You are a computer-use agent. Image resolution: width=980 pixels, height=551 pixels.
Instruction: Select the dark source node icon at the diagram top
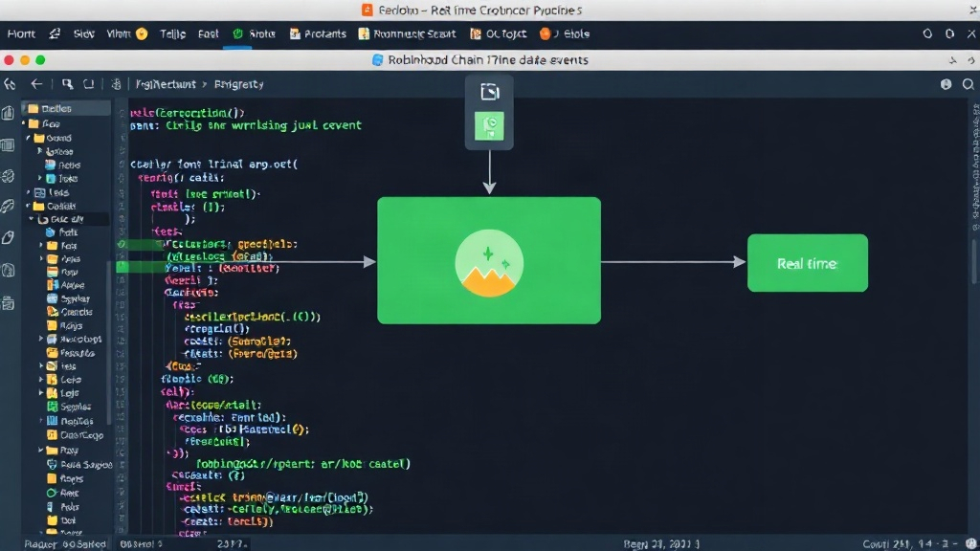point(489,92)
